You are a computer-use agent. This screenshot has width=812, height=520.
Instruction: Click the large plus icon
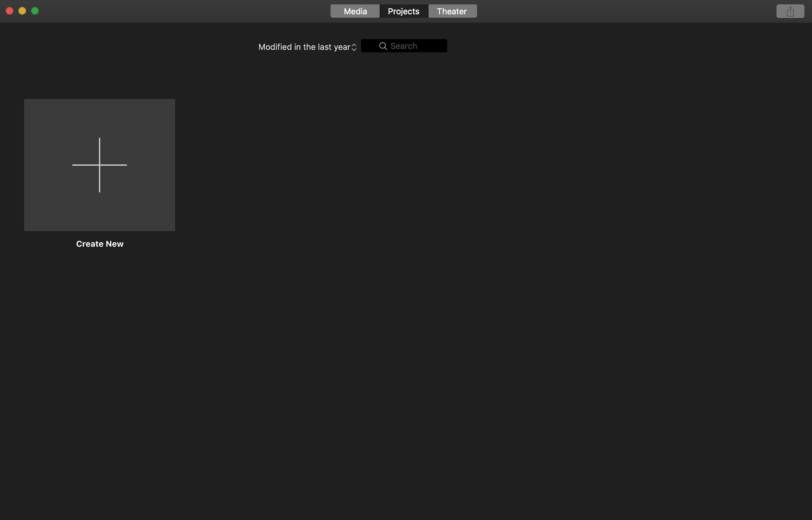tap(100, 165)
